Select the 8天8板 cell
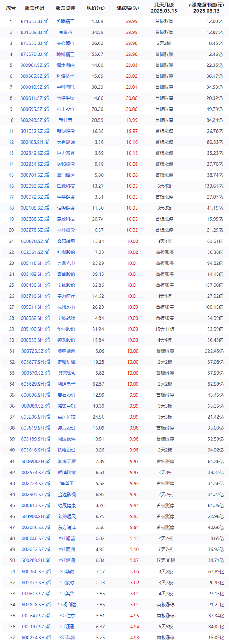Screen dimensions: 229x644 point(164,208)
